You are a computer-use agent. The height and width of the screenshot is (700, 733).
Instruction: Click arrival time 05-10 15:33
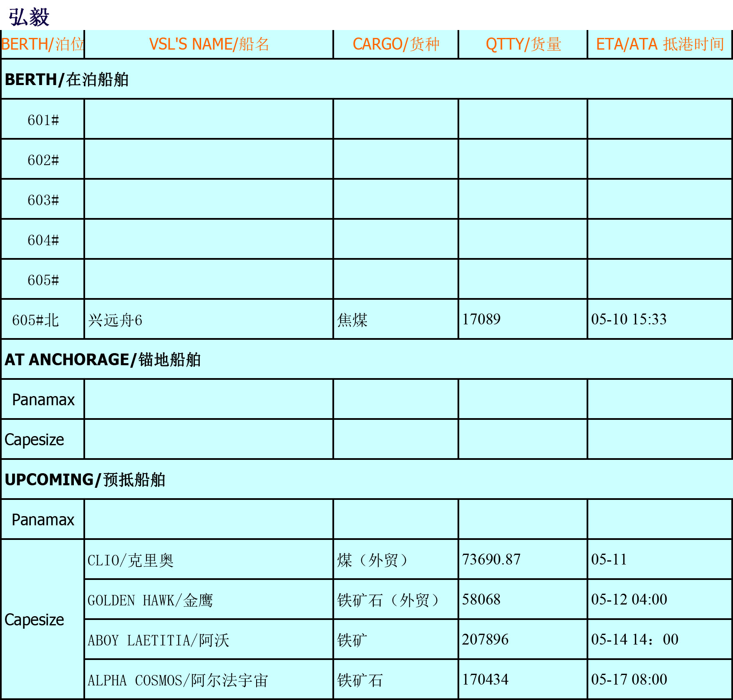pyautogui.click(x=629, y=319)
